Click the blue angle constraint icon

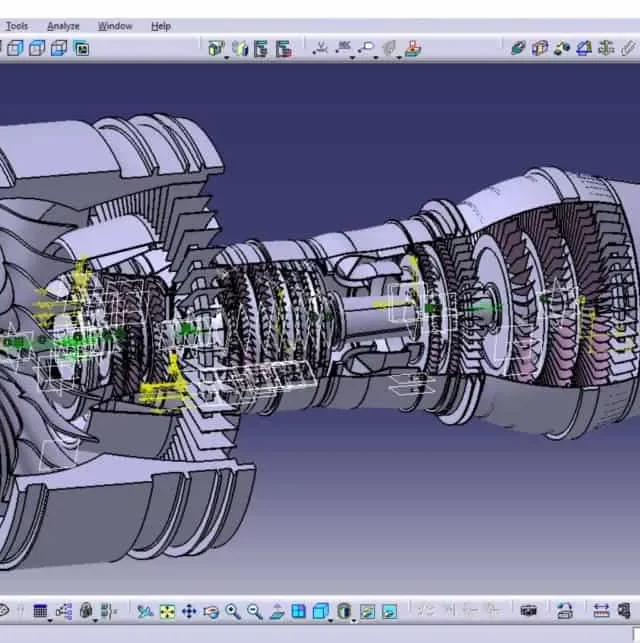(x=584, y=48)
